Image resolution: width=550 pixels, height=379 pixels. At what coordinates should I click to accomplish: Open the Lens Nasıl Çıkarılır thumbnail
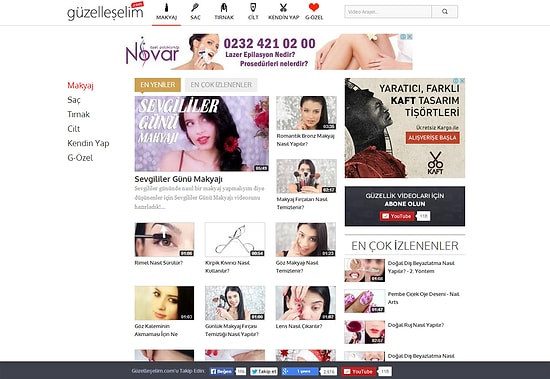click(306, 303)
